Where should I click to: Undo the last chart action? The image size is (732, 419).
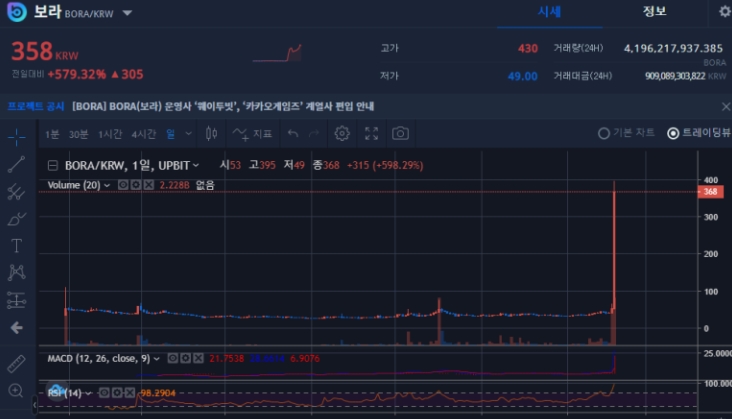click(x=293, y=134)
